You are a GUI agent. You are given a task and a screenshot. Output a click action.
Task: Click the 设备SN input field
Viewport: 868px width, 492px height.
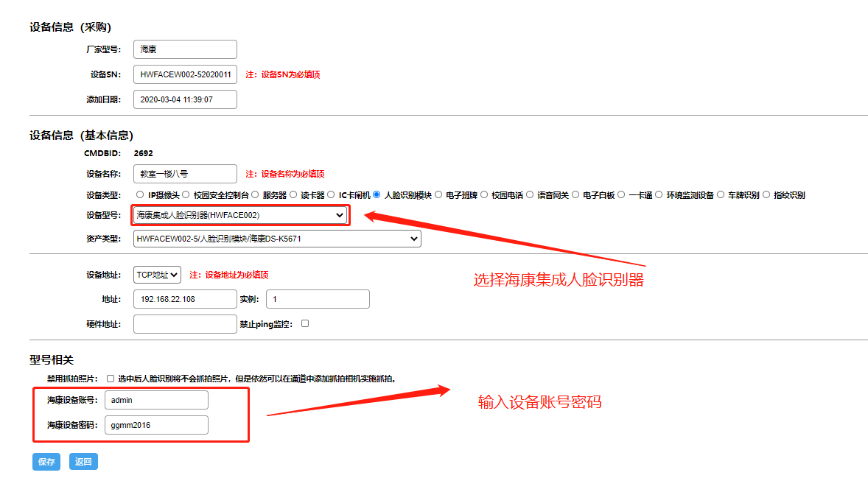(185, 74)
